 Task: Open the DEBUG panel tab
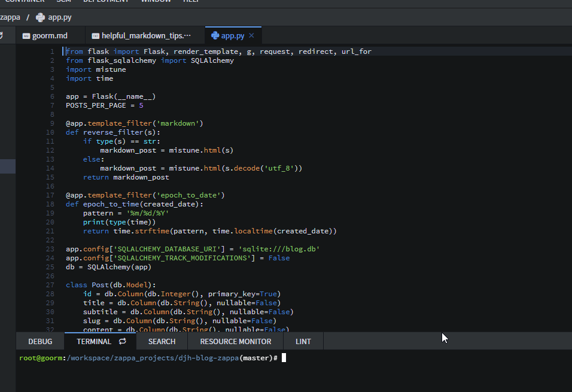pyautogui.click(x=40, y=342)
